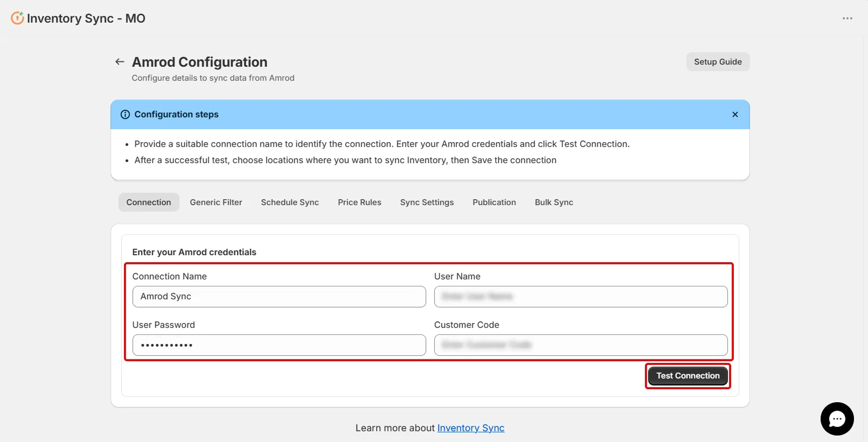Open the three-dot more options menu
Screen dimensions: 868x442
tap(848, 18)
